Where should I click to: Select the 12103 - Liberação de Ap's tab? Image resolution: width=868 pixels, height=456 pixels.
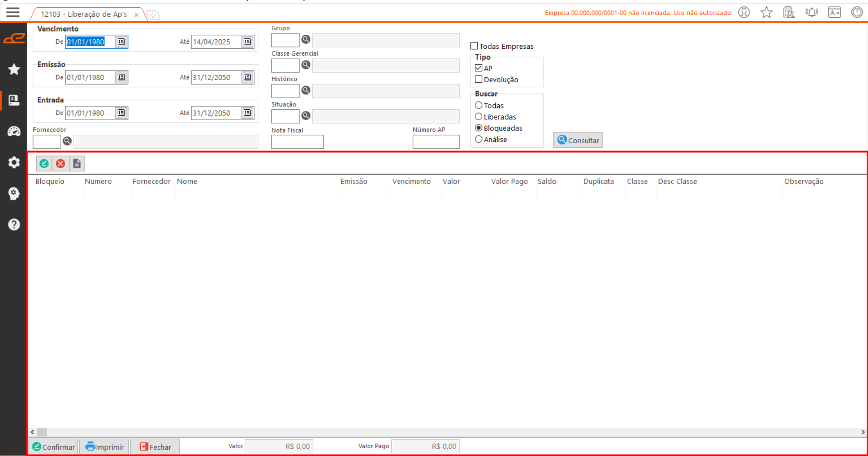tap(84, 14)
